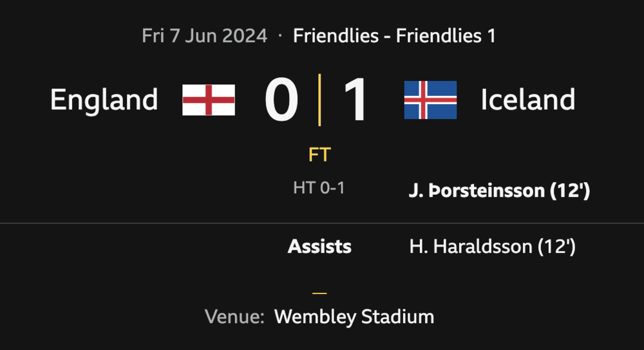644x350 pixels.
Task: Click the match date Fri 7 Jun 2024
Action: 204,35
